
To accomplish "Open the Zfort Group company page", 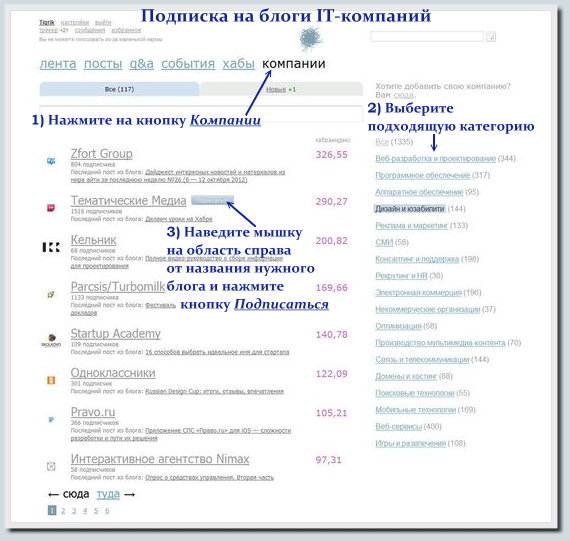I will (x=101, y=154).
